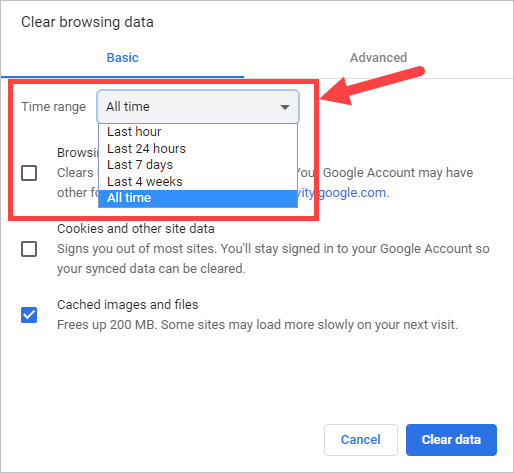Choose the highlighted All time list entry
This screenshot has height=473, width=514.
click(x=198, y=198)
